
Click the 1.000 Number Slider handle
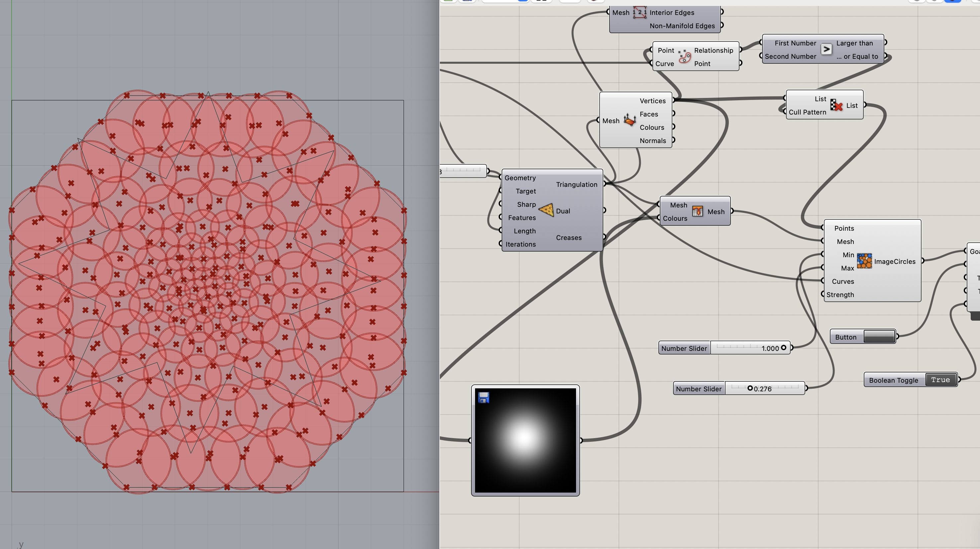(x=783, y=348)
